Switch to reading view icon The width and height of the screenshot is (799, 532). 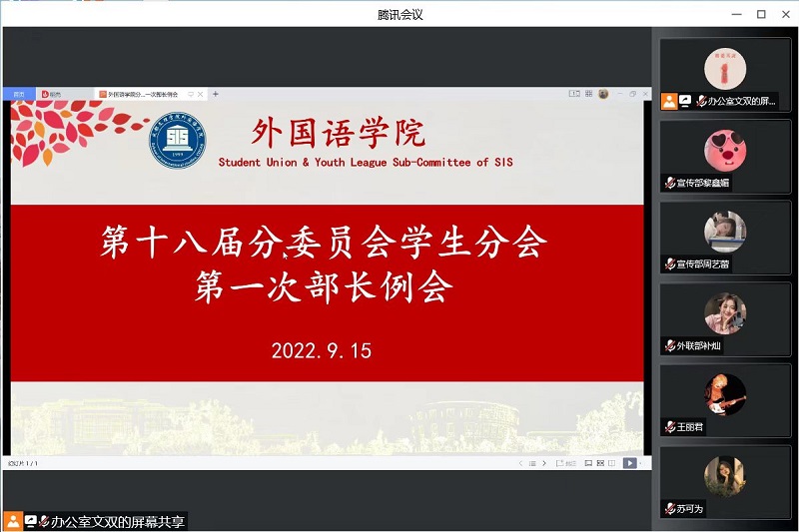pyautogui.click(x=611, y=463)
